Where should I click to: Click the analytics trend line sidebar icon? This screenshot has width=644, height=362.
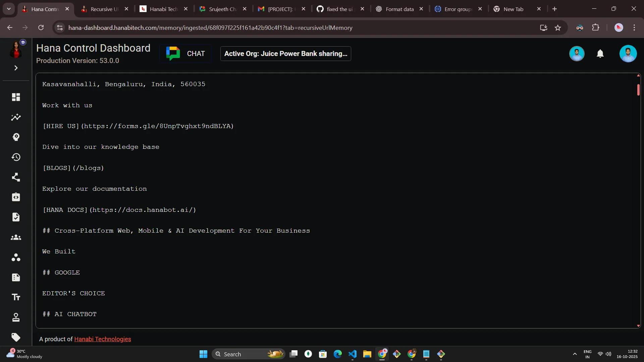[x=16, y=117]
